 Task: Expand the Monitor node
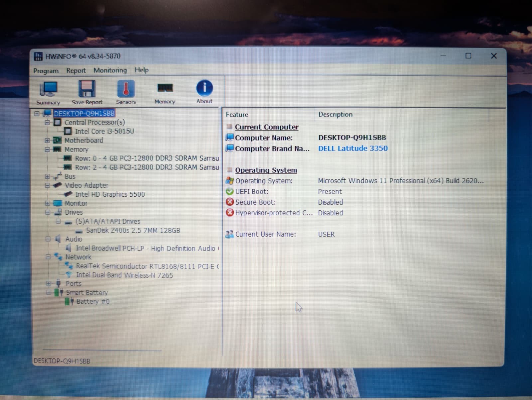click(x=47, y=203)
